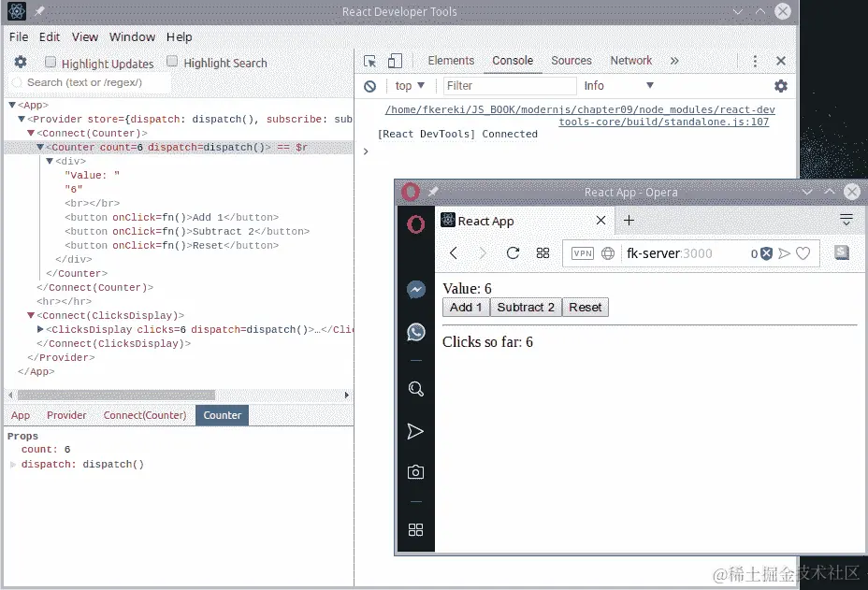Collapse the selected Counter node
Image resolution: width=868 pixels, height=590 pixels.
pyautogui.click(x=40, y=147)
